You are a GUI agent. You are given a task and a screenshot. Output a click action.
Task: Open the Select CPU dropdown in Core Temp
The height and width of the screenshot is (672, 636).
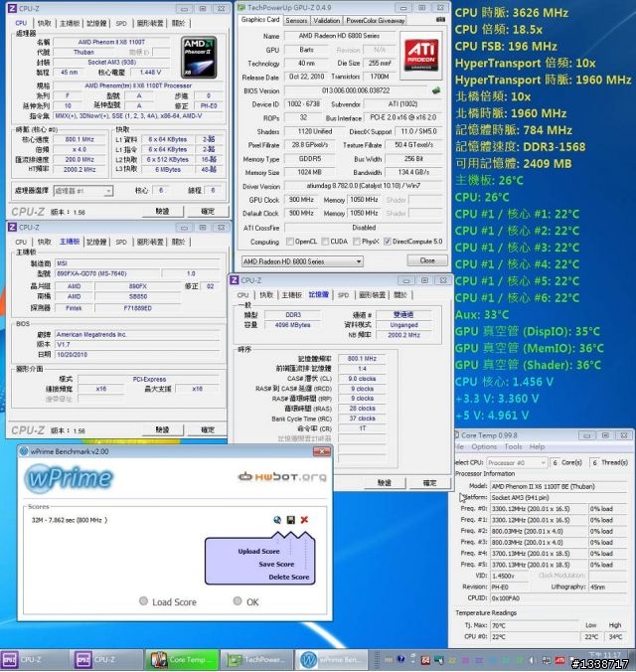[517, 463]
